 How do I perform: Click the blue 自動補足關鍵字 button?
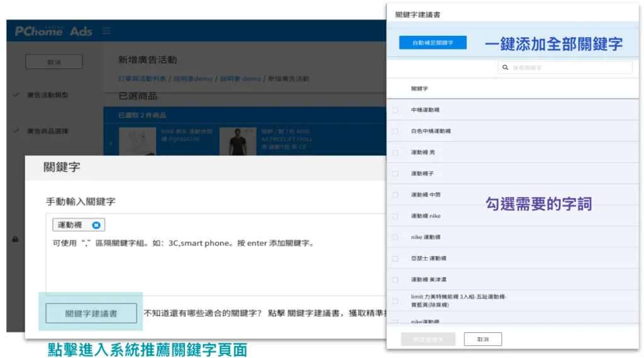[x=433, y=43]
